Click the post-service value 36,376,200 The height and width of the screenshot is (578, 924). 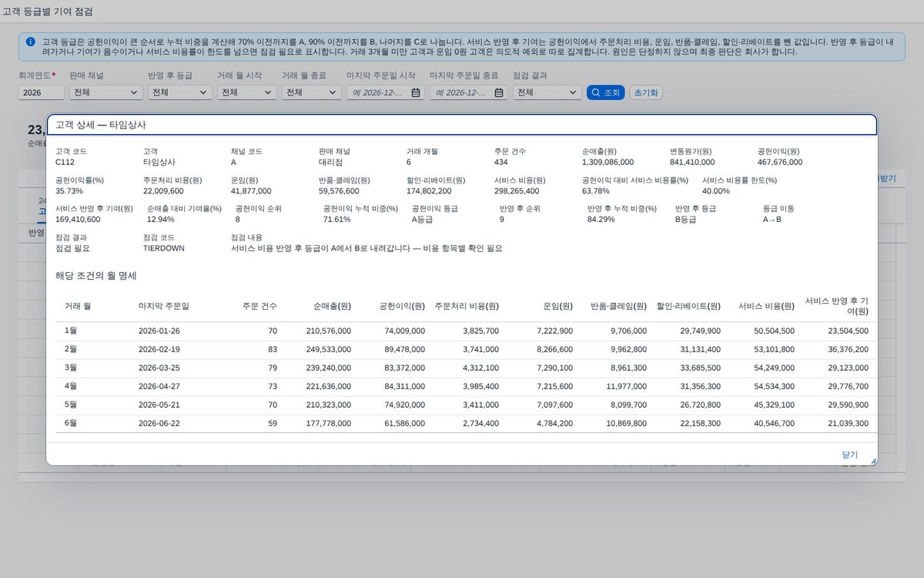[848, 349]
